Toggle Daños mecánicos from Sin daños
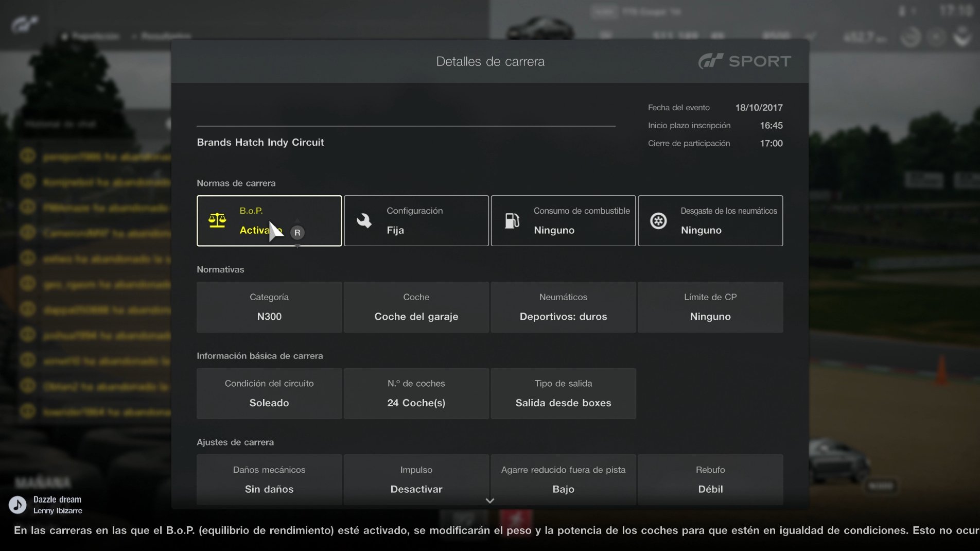Viewport: 980px width, 551px height. 269,479
